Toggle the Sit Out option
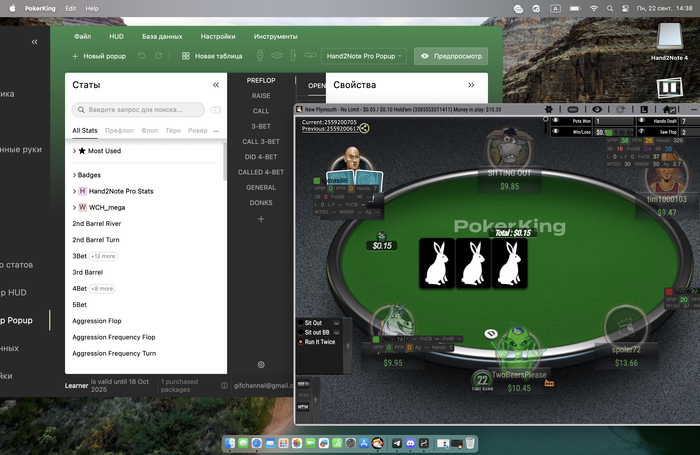The image size is (700, 455). (x=300, y=323)
